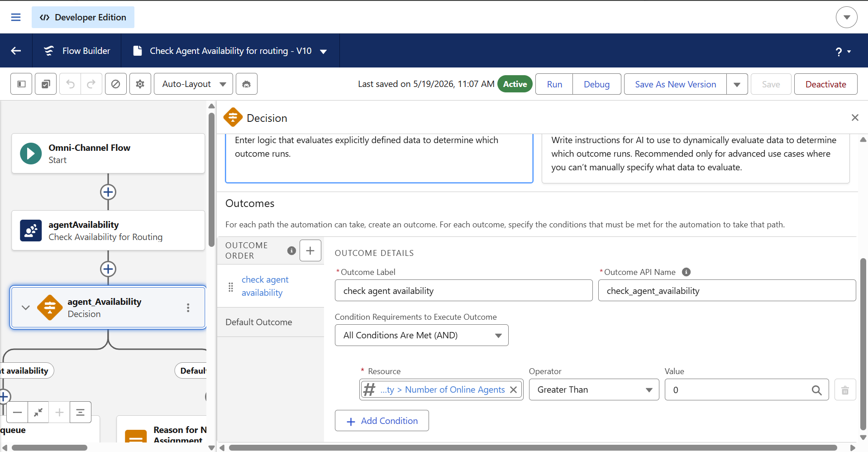This screenshot has height=452, width=868.
Task: Click the canvas vertical scrollbar
Action: point(211,180)
